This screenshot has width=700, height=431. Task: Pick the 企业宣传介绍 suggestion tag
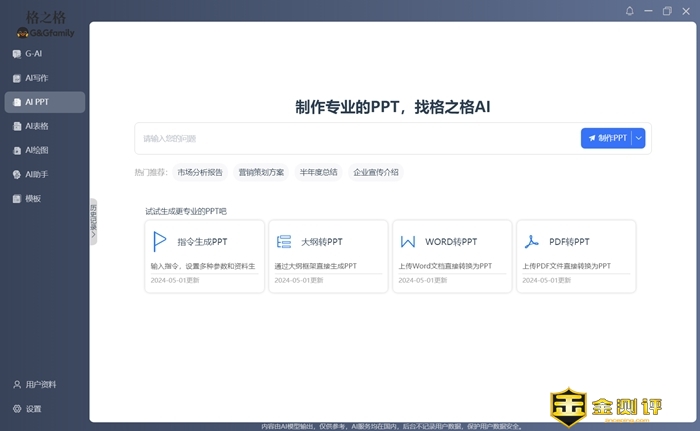click(x=376, y=172)
